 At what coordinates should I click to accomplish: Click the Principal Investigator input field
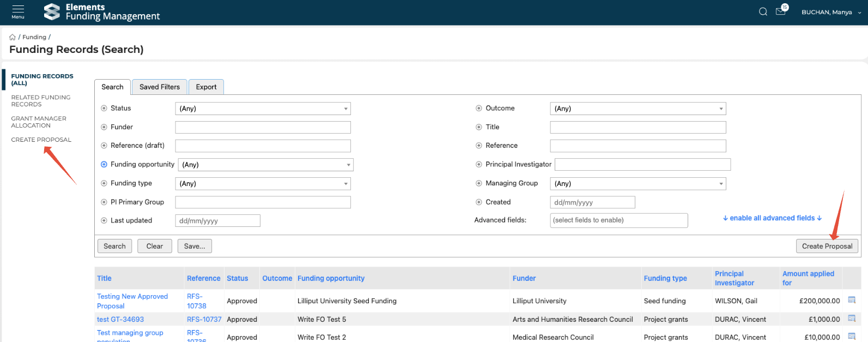tap(642, 164)
